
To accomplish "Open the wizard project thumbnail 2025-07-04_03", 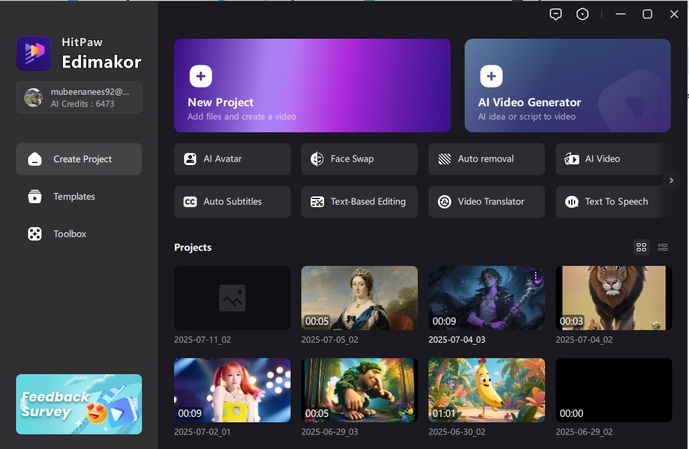I will tap(486, 298).
